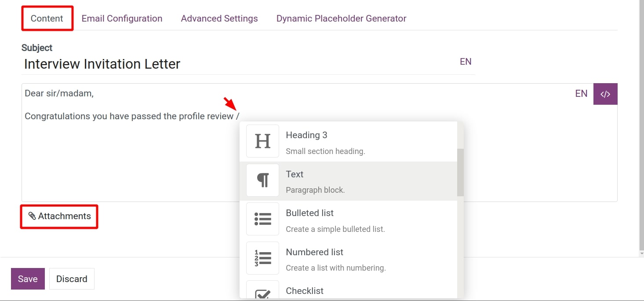
Task: Click the command menu's scrollbar thumb
Action: [460, 172]
